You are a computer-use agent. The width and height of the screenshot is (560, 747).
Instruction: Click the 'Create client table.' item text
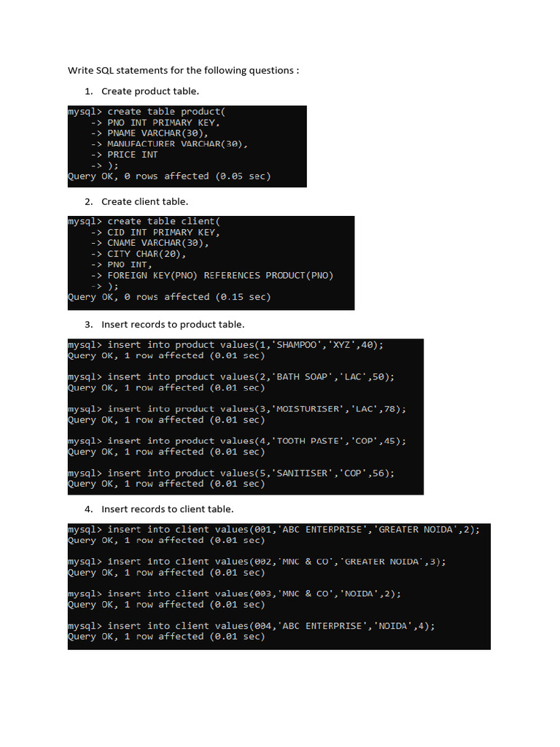click(x=145, y=201)
